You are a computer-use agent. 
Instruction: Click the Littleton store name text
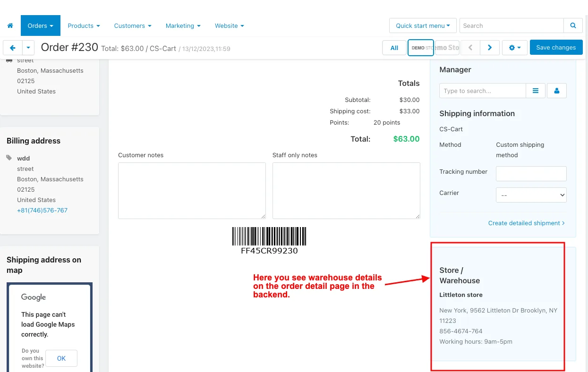pos(461,295)
